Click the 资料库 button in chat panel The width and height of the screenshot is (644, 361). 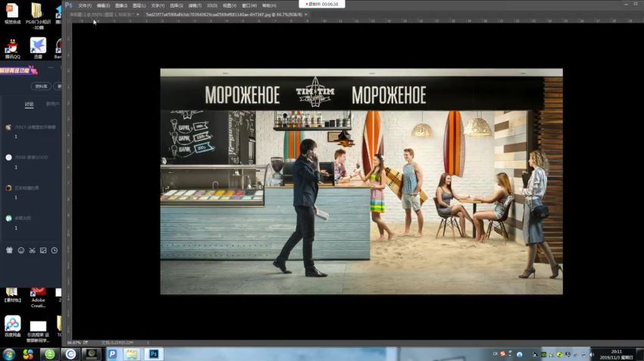[41, 86]
